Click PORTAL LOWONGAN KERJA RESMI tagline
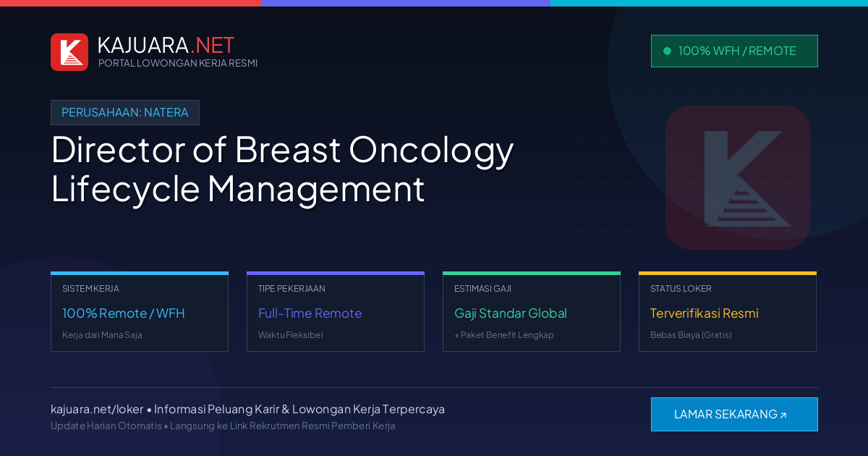Viewport: 868px width, 456px height. 178,63
